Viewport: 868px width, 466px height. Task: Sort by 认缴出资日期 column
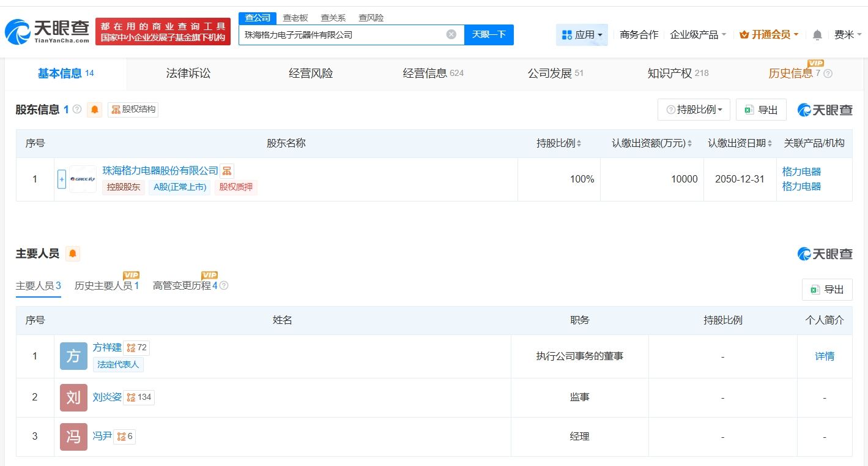(x=740, y=143)
